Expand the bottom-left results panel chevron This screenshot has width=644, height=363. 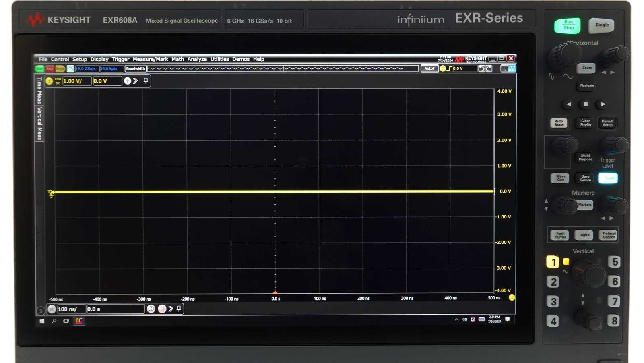pyautogui.click(x=41, y=311)
